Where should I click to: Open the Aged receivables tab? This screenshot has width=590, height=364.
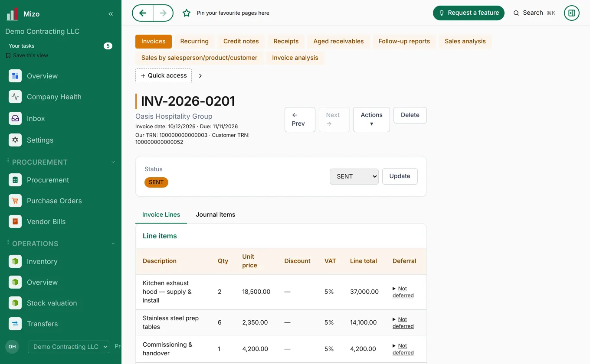pos(338,41)
